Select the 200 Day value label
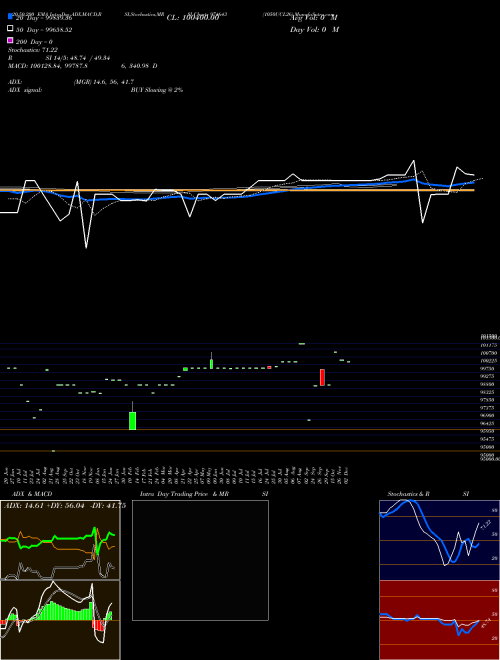This screenshot has width=500, height=660. (x=34, y=42)
